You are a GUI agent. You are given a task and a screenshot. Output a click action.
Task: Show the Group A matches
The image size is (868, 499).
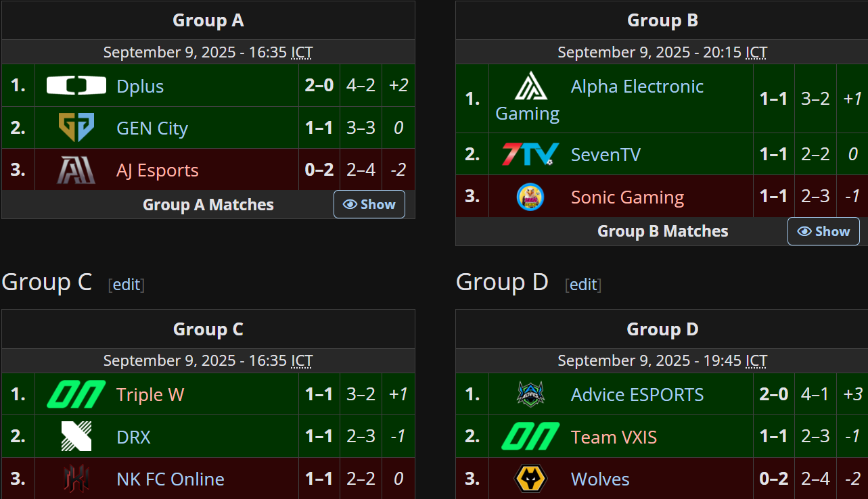[x=369, y=204]
